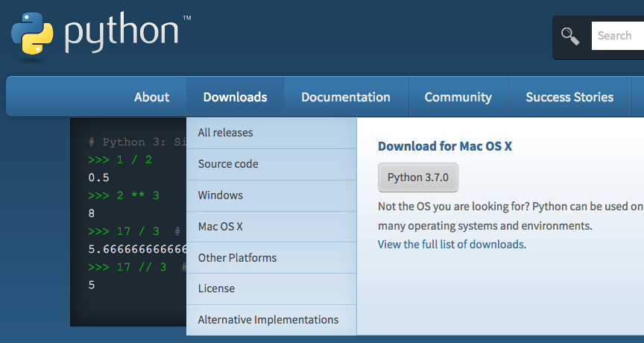Click the magnifying glass search icon
The image size is (644, 343).
coord(571,36)
